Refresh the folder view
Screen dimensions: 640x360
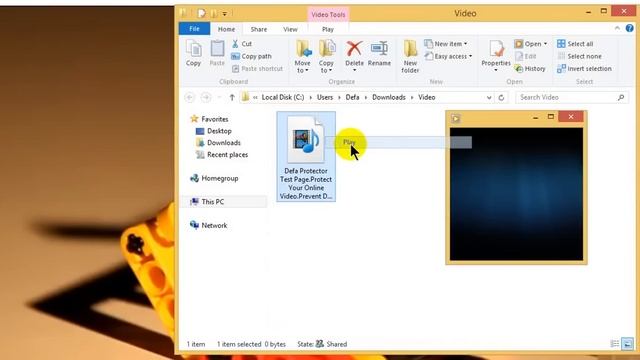[501, 98]
